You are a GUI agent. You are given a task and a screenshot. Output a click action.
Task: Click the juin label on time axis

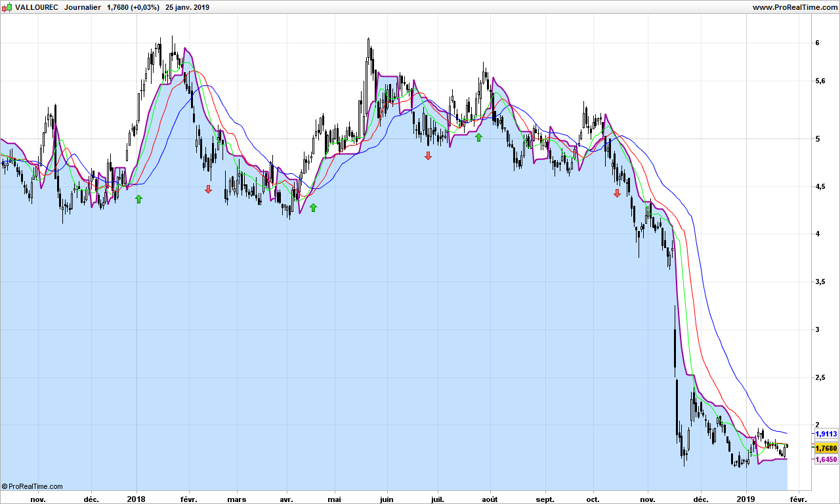(387, 499)
